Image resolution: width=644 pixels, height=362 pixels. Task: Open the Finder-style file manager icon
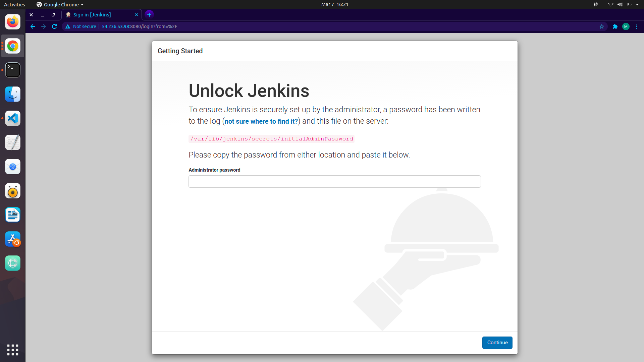[x=13, y=94]
